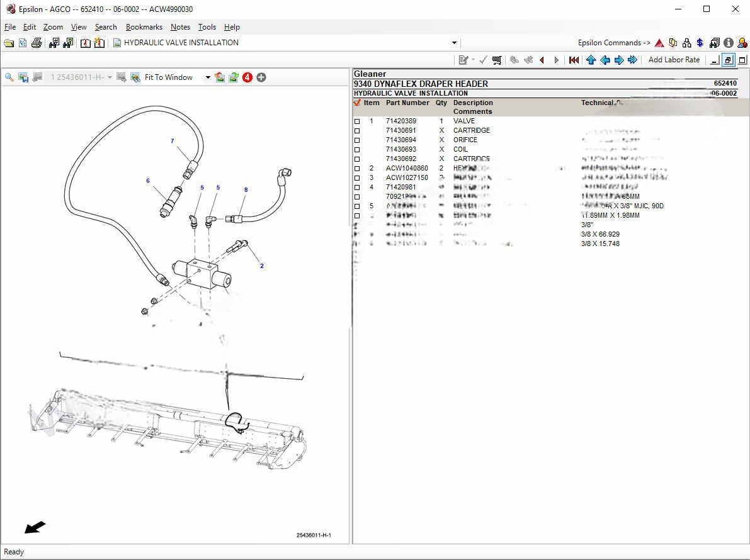This screenshot has height=560, width=750.
Task: Click callout number 7 on the diagram
Action: coord(172,141)
